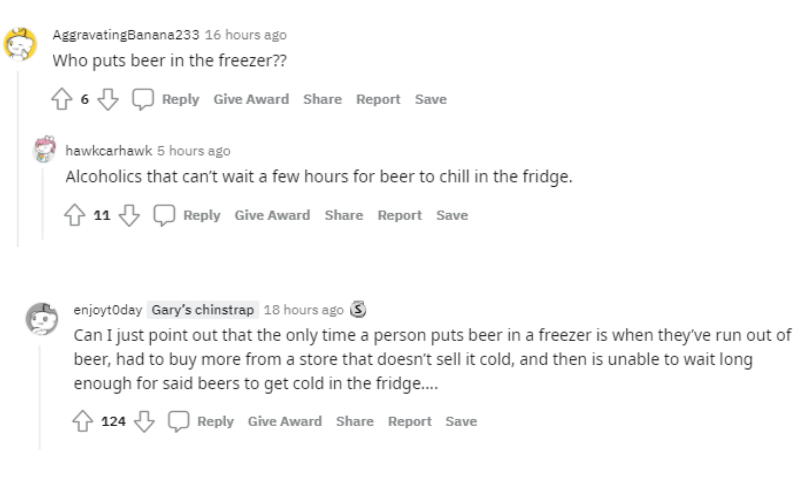Upvote enjoyt0day's comment with 124 points
Image resolution: width=800 pixels, height=500 pixels.
tap(83, 421)
